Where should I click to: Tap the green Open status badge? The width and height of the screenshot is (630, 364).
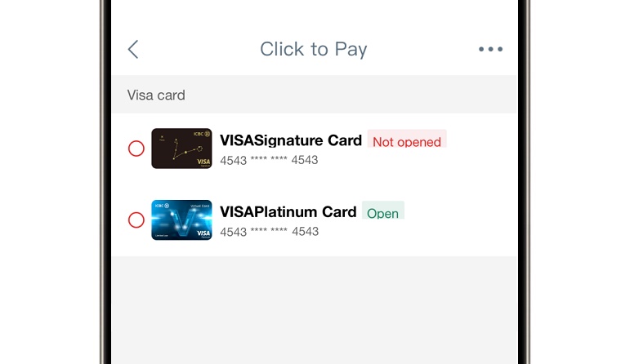click(382, 213)
